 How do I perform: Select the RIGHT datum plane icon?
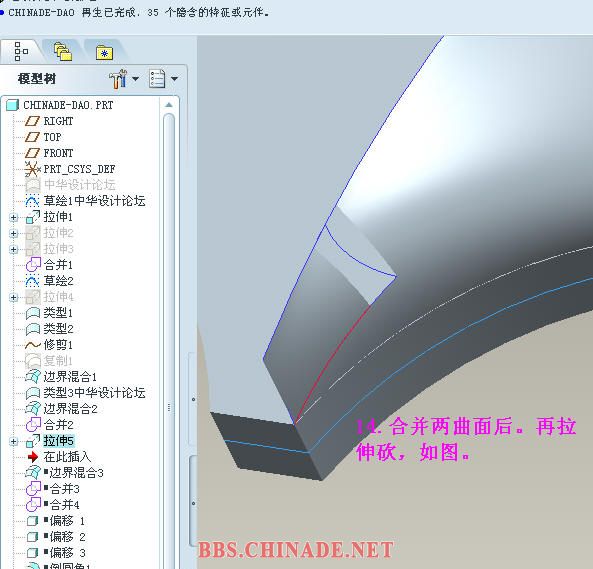(32, 121)
